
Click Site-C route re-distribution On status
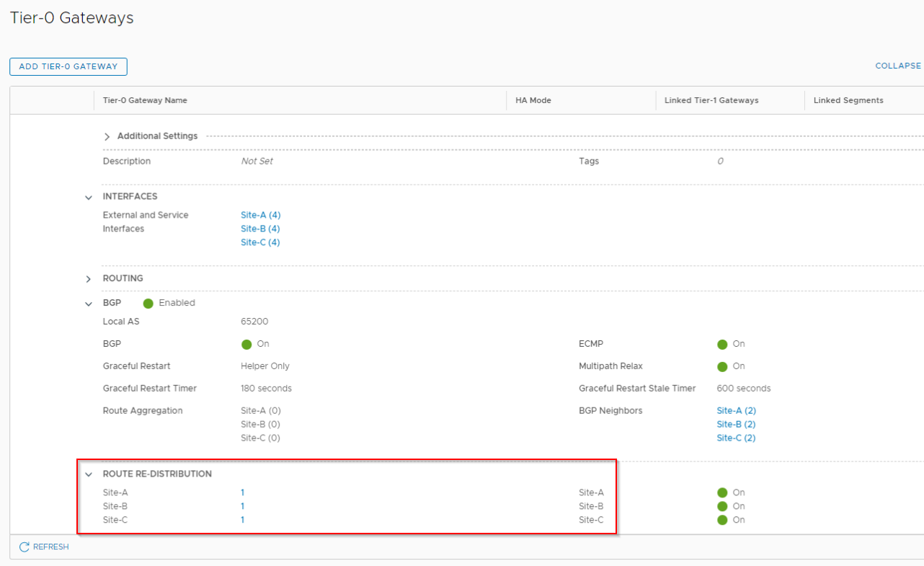[722, 521]
